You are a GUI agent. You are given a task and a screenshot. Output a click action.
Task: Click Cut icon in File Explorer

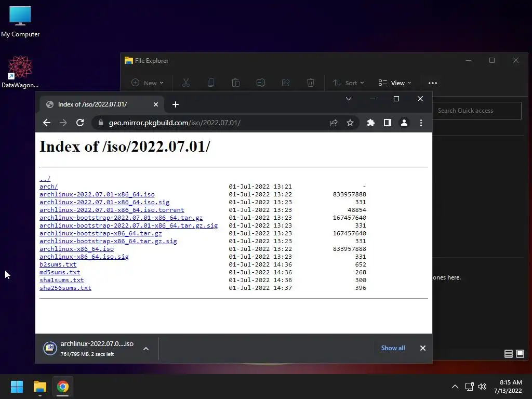point(186,83)
